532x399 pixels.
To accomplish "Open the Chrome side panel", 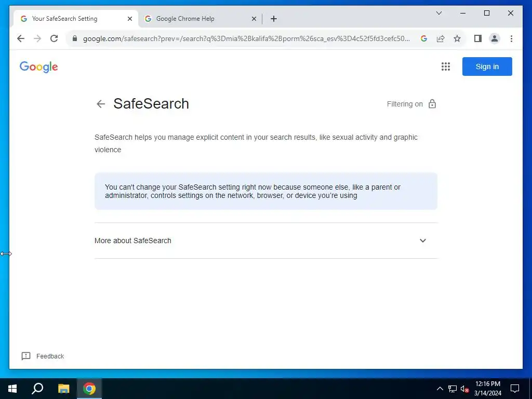I will click(478, 38).
